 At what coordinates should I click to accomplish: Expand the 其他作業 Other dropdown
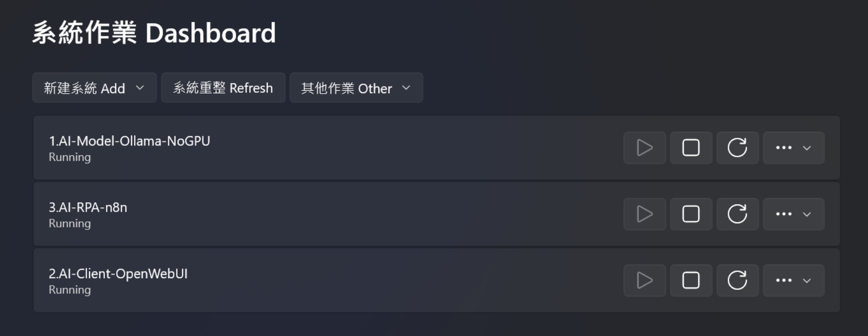click(x=356, y=88)
